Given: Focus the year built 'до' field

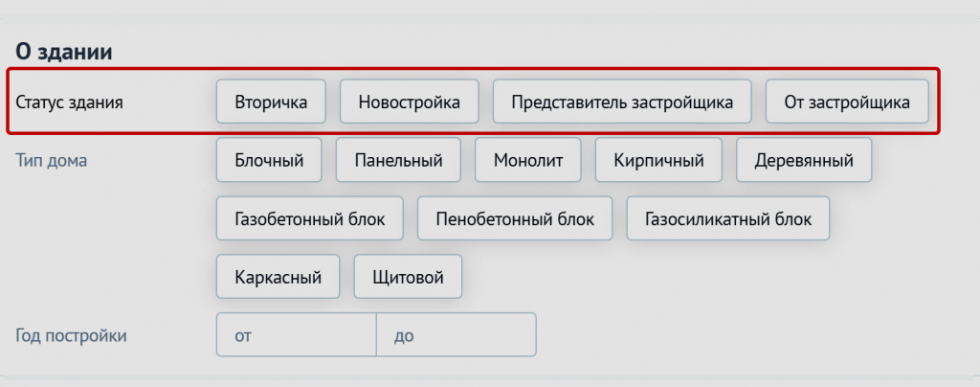Looking at the screenshot, I should pos(457,335).
